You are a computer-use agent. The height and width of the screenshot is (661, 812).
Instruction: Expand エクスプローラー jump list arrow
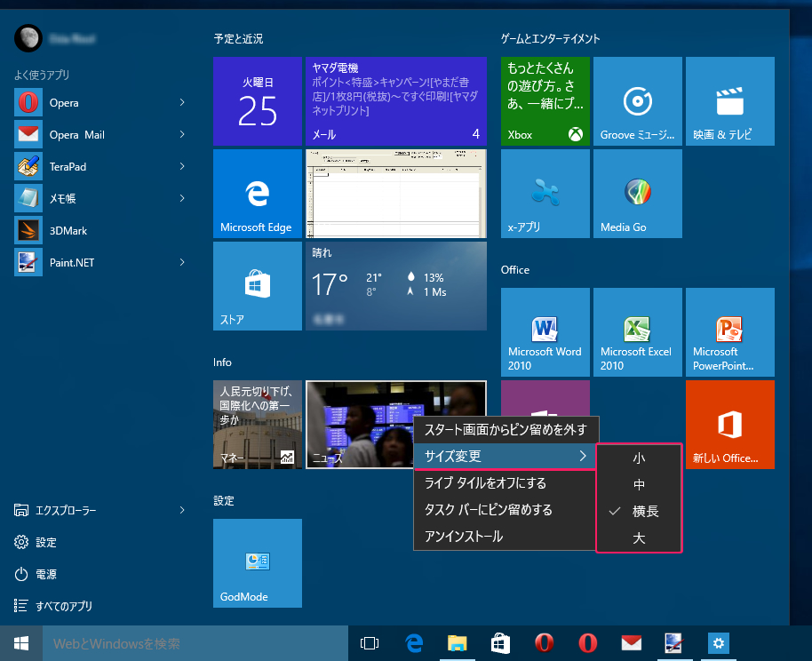tap(182, 510)
